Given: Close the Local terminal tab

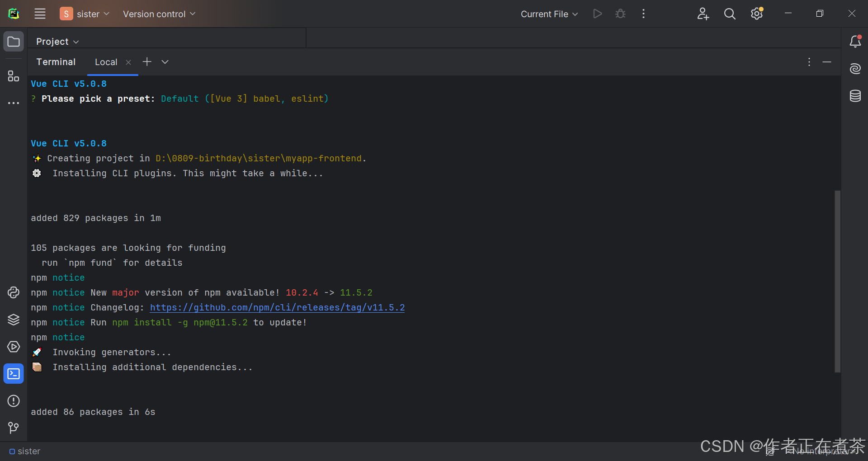Looking at the screenshot, I should pos(128,62).
